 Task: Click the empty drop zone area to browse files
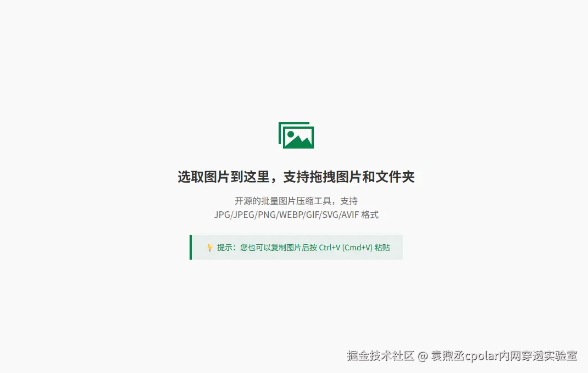[x=294, y=303]
